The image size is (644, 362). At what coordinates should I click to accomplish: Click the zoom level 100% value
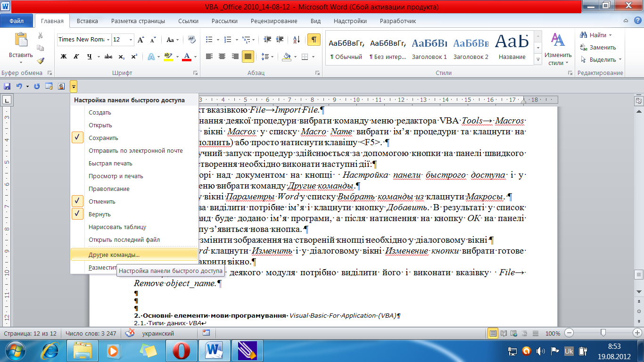pos(553,333)
